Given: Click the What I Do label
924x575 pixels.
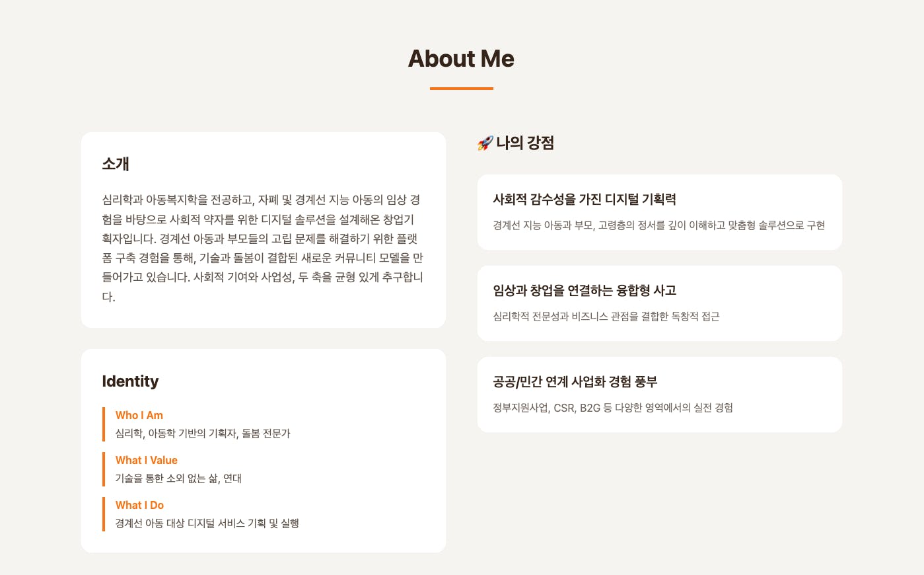Looking at the screenshot, I should [x=139, y=505].
